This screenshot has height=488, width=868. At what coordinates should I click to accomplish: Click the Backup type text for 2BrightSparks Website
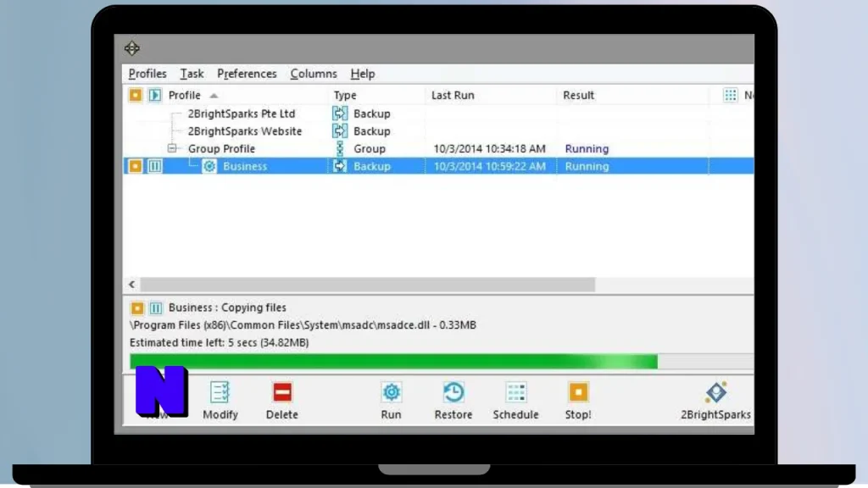(372, 131)
